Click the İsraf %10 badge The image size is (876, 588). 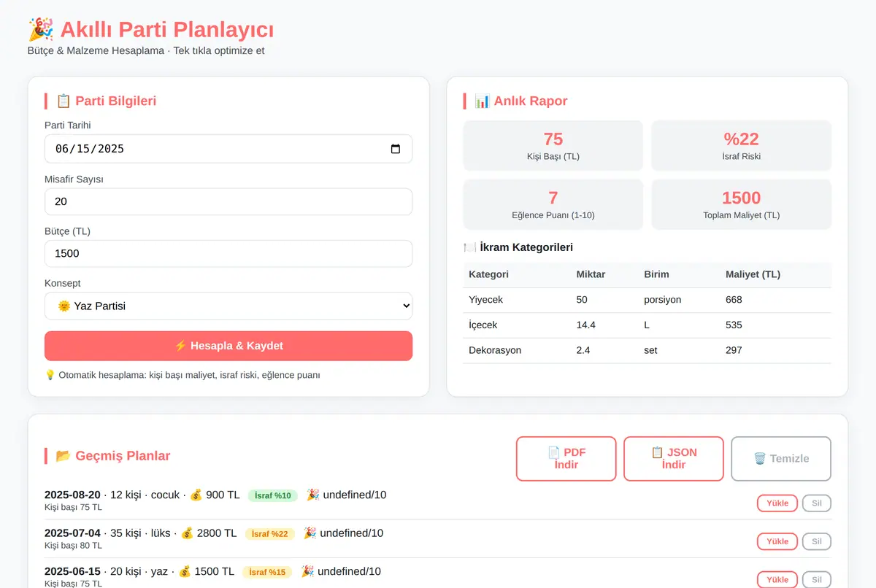273,496
